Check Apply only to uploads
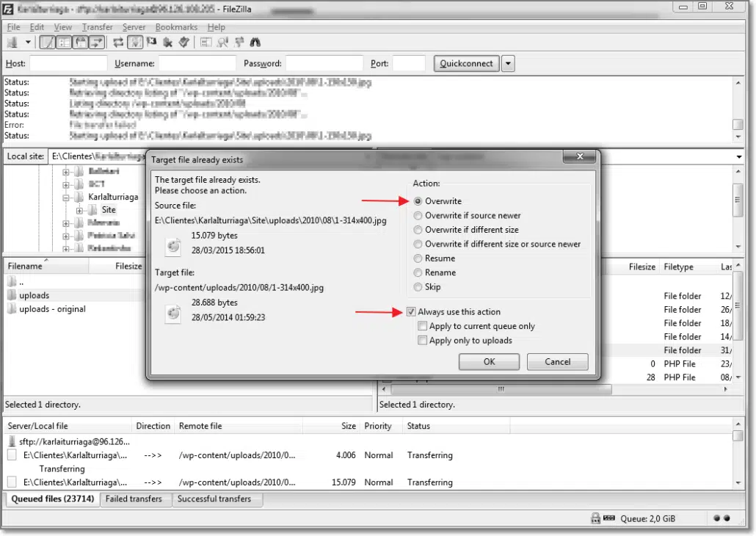The width and height of the screenshot is (756, 536). (x=422, y=341)
